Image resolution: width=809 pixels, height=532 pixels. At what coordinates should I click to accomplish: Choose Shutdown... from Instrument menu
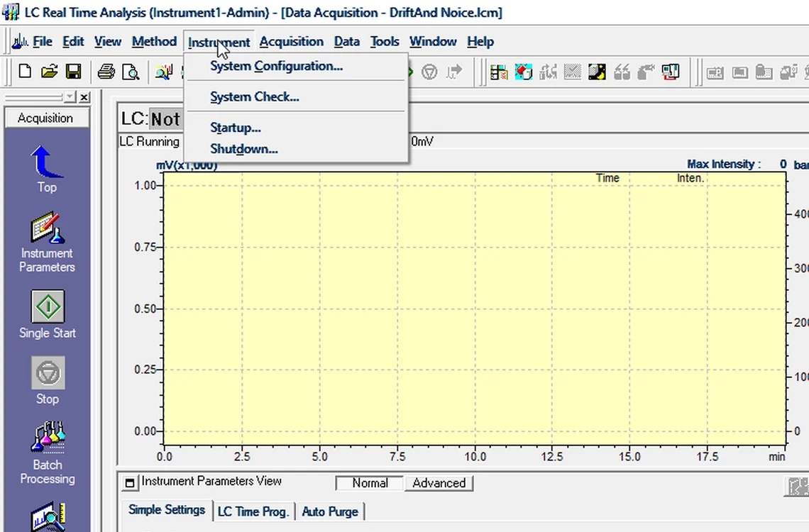coord(296,149)
